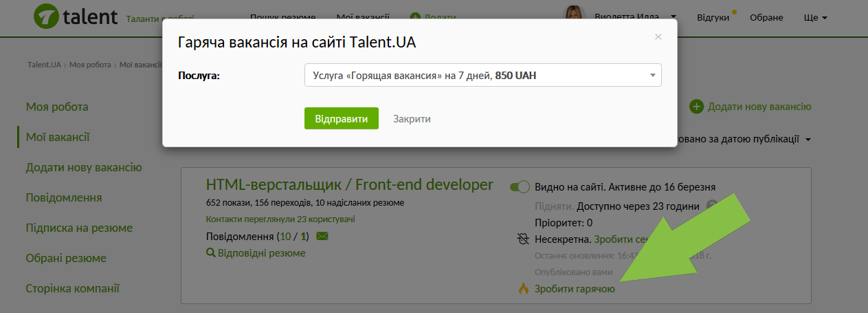Click the flame icon next to Зробити гарячою
This screenshot has height=313, width=868.
(524, 289)
